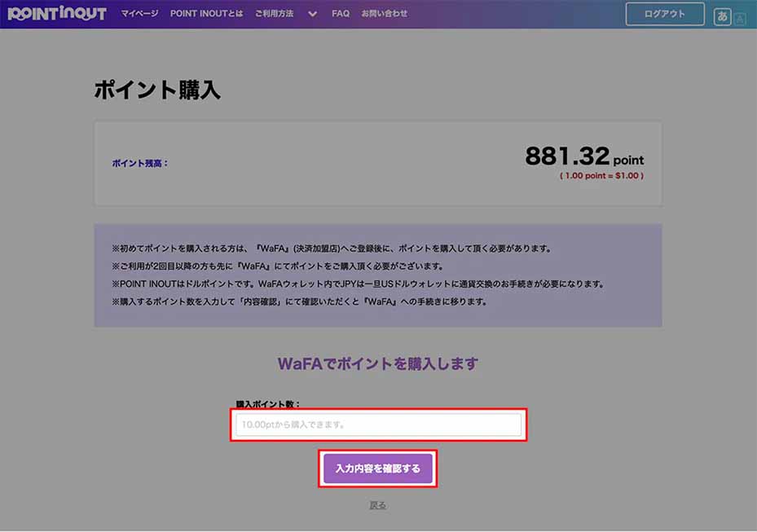Screen dimensions: 757x532
Task: Go to お問い合わせ contact page
Action: coord(385,14)
